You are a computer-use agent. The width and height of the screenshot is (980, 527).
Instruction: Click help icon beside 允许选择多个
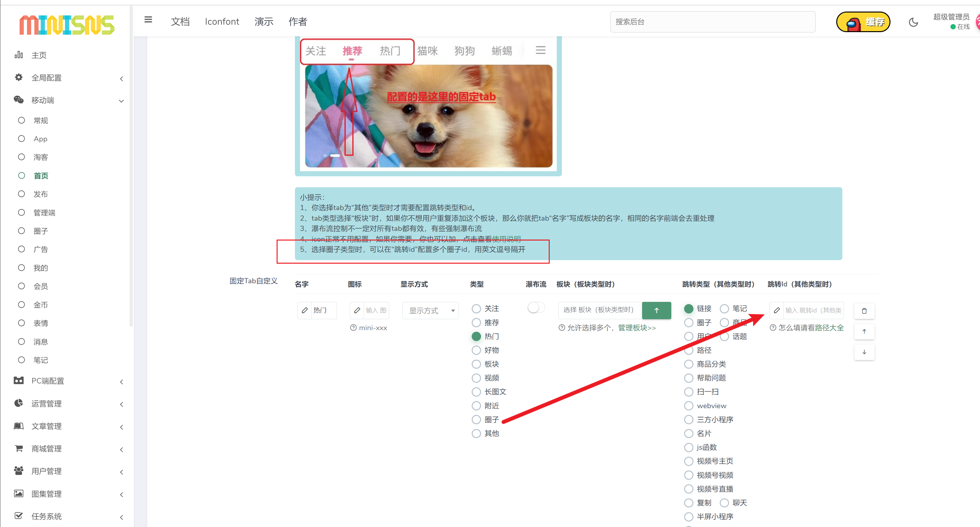tap(562, 328)
